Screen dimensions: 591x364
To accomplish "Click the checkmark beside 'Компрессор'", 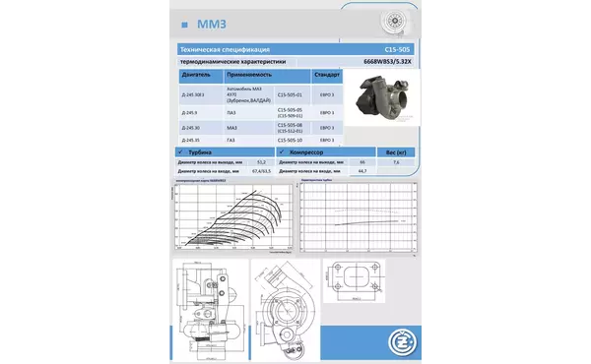I will 282,152.
